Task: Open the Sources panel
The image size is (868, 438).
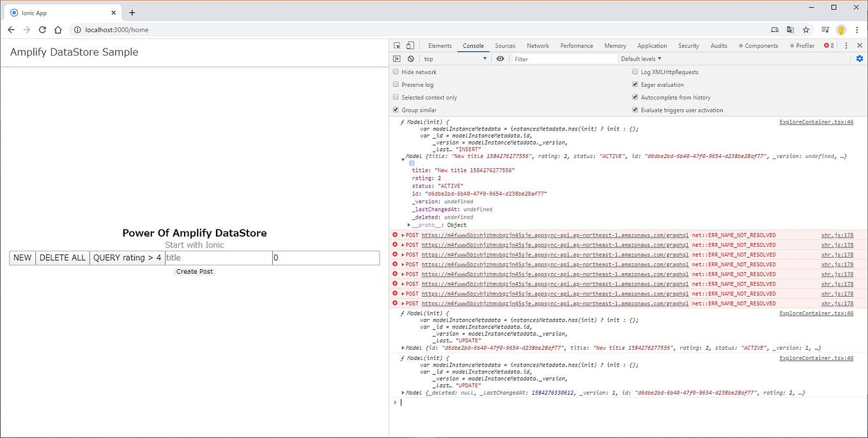Action: coord(505,45)
